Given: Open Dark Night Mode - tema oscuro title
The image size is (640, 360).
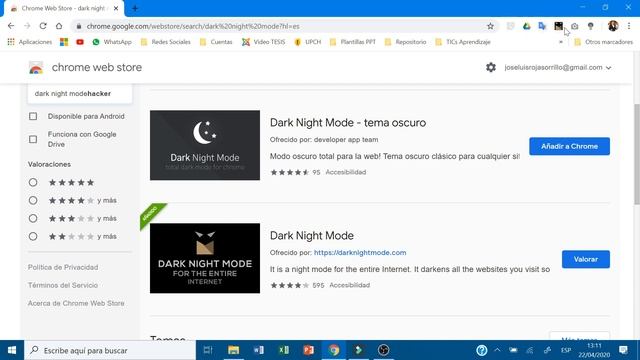Looking at the screenshot, I should click(348, 122).
